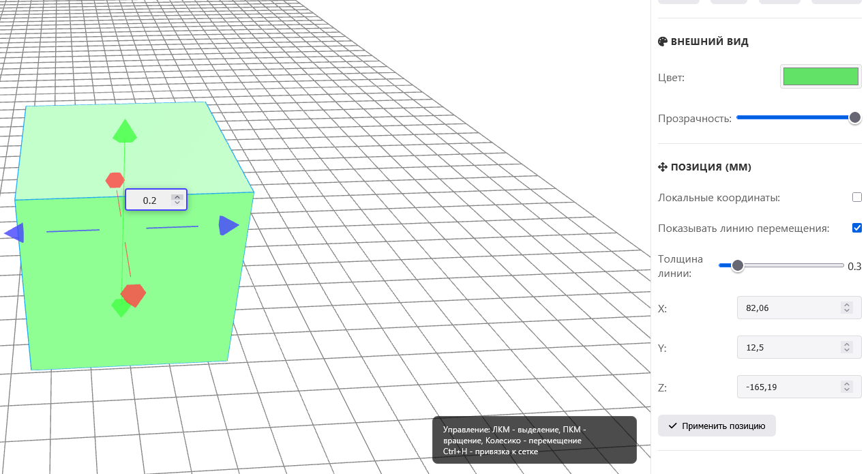Image resolution: width=868 pixels, height=474 pixels.
Task: Uncheck Показывать линию перемещения checkbox
Action: point(857,228)
